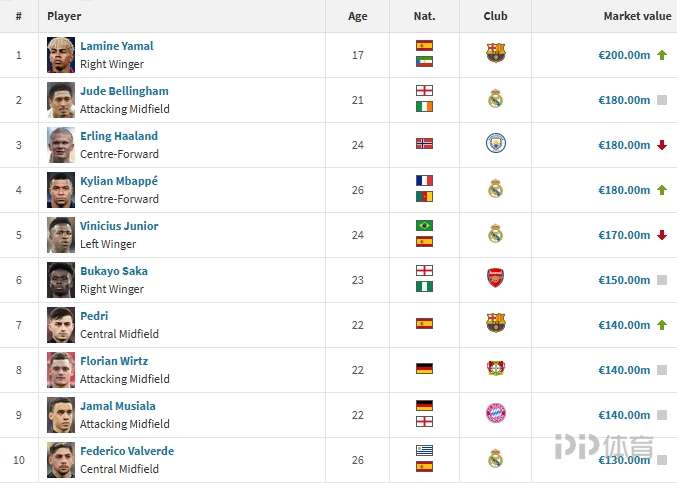Image resolution: width=677 pixels, height=483 pixels.
Task: Open Arsenal club crest in Saka row
Action: [x=495, y=278]
